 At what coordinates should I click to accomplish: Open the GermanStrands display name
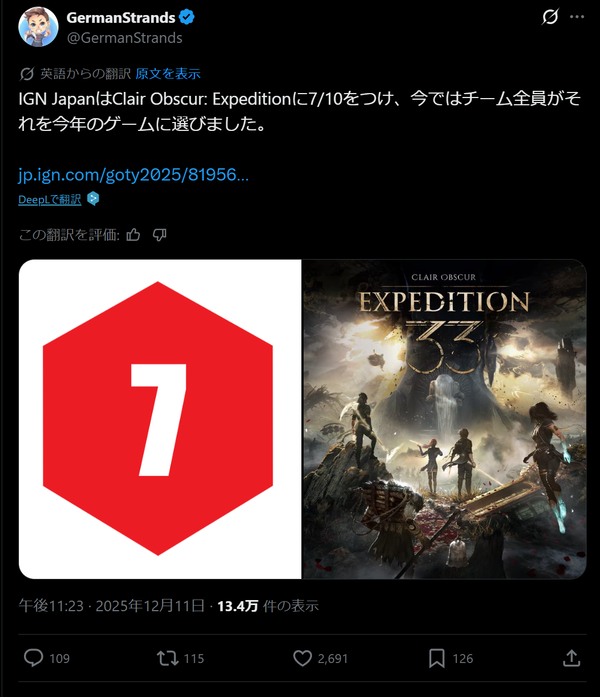click(x=121, y=17)
